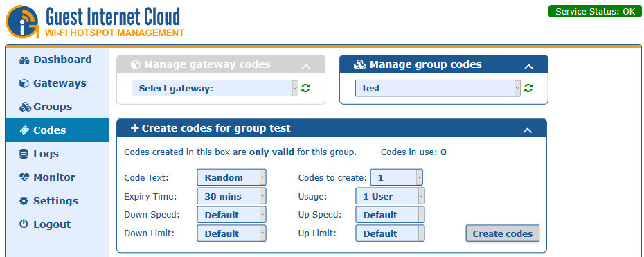Click the Down Speed label
Viewport: 644px width, 257px height.
tap(152, 215)
